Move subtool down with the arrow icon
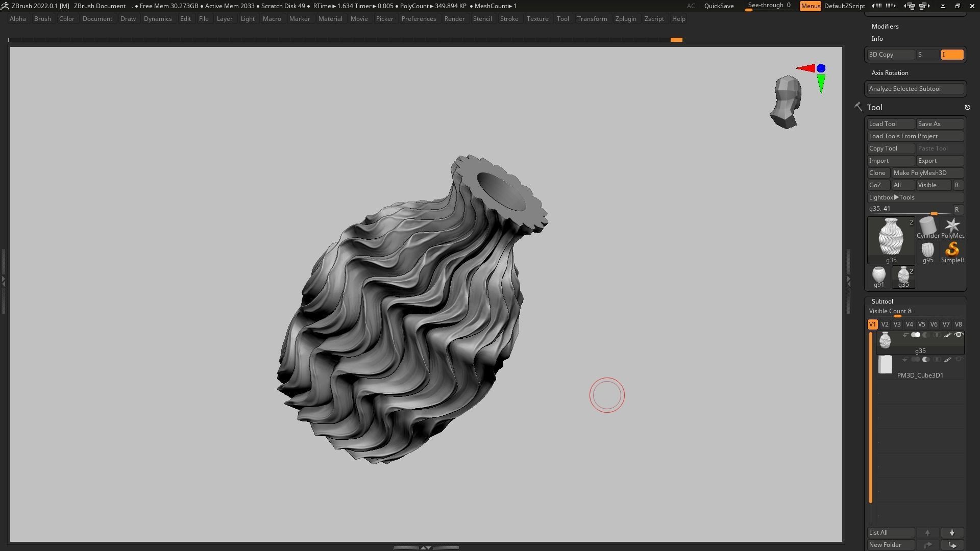This screenshot has width=980, height=551. [952, 533]
